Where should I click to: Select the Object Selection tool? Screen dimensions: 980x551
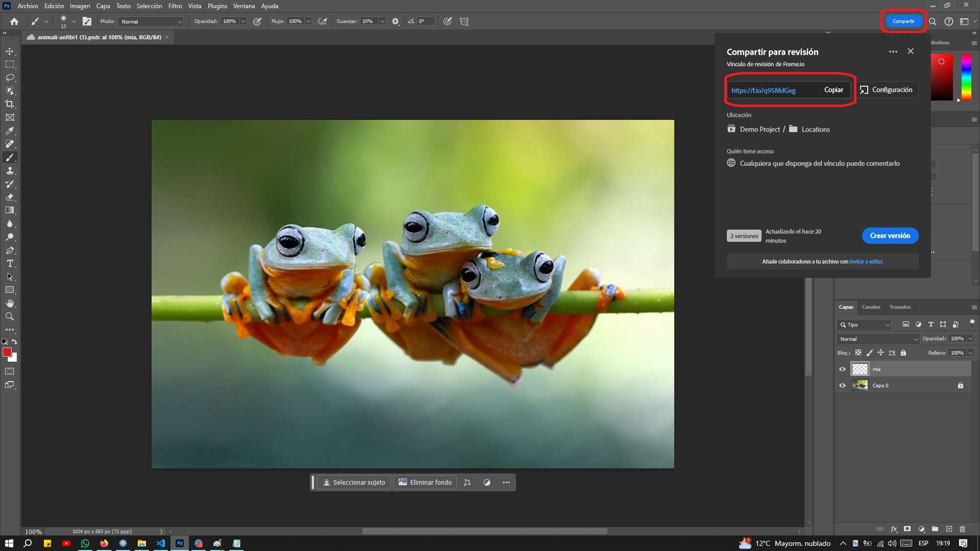coord(10,91)
